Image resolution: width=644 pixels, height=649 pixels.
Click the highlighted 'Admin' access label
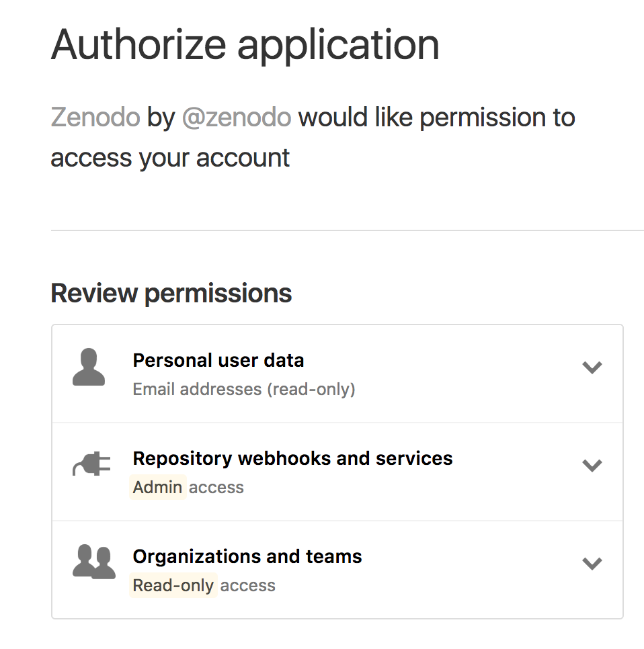[158, 487]
